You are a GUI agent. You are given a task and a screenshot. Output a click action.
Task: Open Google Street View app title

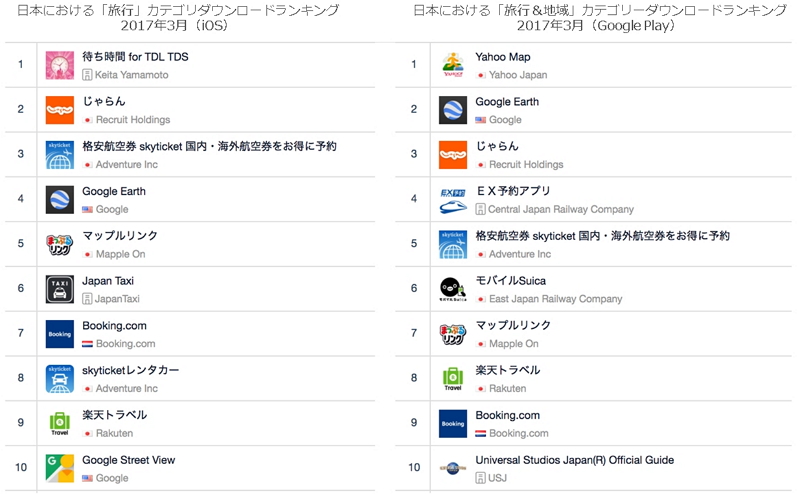pos(129,460)
